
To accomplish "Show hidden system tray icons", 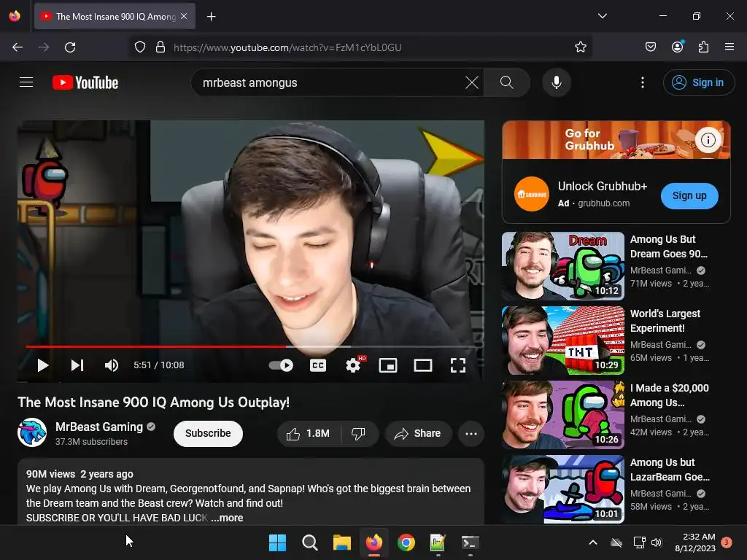I will tap(593, 542).
